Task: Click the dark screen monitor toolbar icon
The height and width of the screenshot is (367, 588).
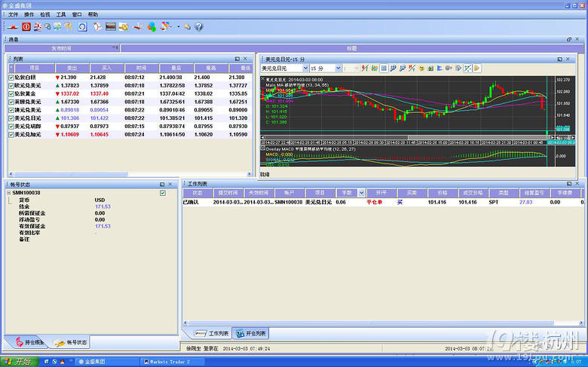Action: [x=111, y=26]
